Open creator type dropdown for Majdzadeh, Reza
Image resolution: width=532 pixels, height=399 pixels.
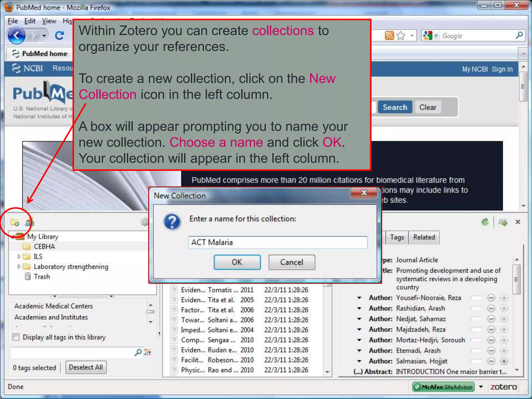pos(359,330)
